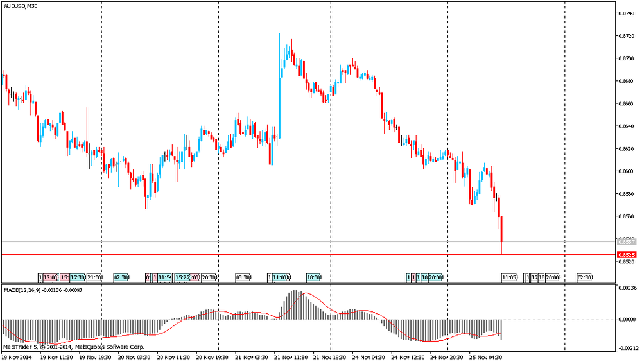Click the 0.8700 value on price scale

point(626,58)
